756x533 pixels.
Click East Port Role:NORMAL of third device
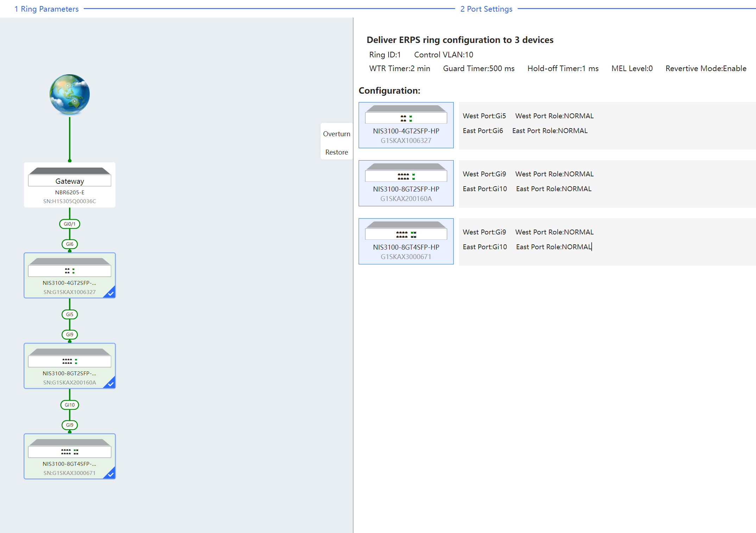(554, 247)
